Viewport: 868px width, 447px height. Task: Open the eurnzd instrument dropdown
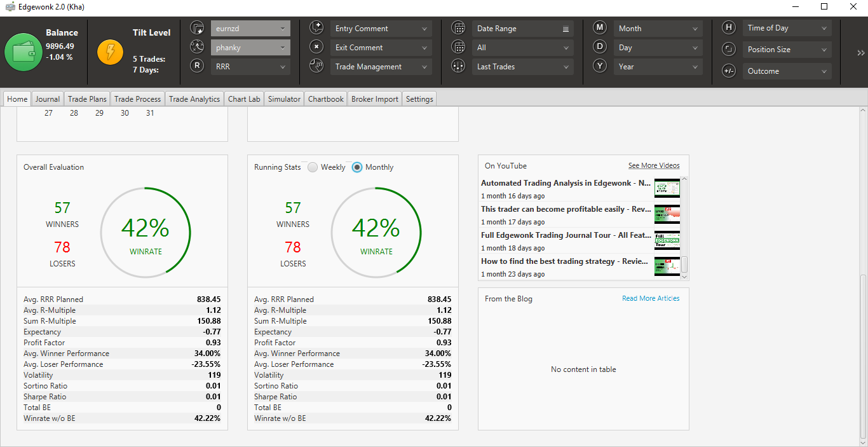click(x=250, y=29)
